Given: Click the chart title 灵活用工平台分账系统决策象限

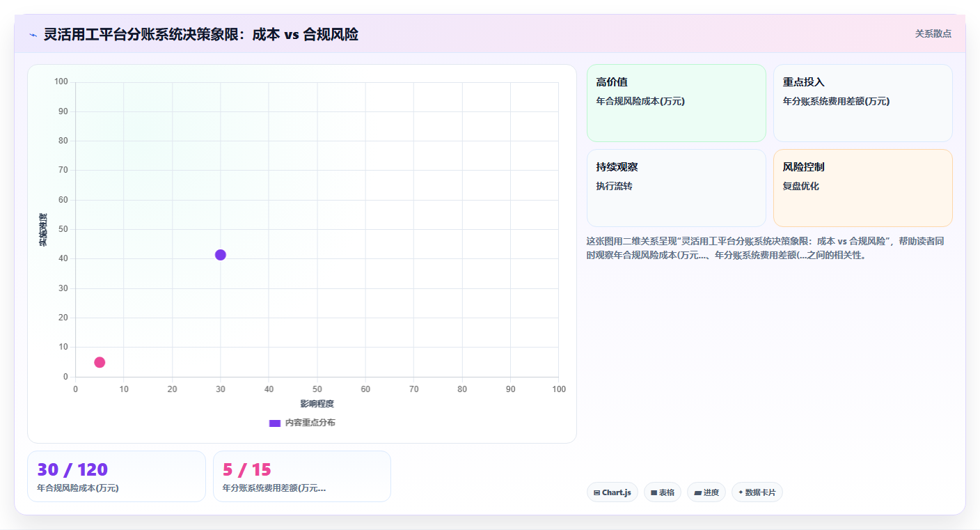Looking at the screenshot, I should coord(200,34).
